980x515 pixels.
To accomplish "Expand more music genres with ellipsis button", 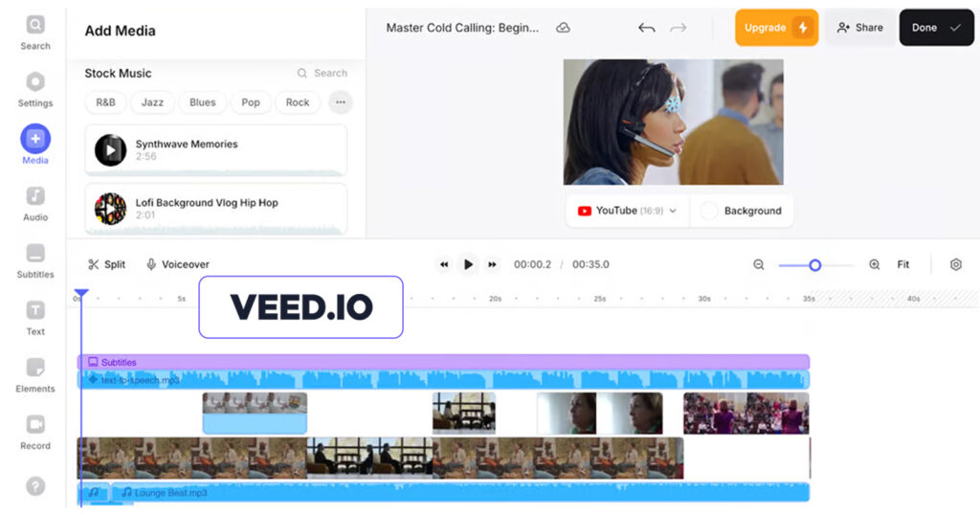I will [340, 102].
